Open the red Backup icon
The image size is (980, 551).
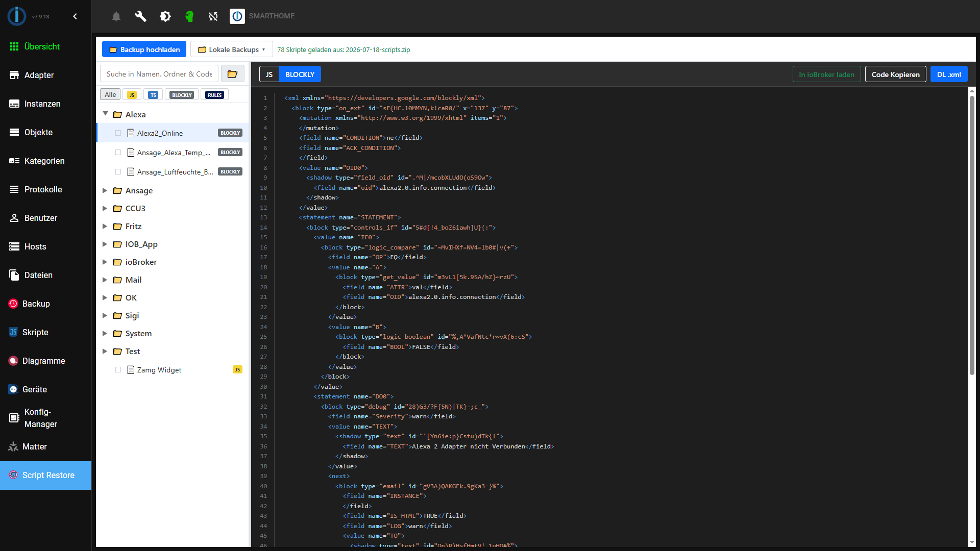point(13,304)
